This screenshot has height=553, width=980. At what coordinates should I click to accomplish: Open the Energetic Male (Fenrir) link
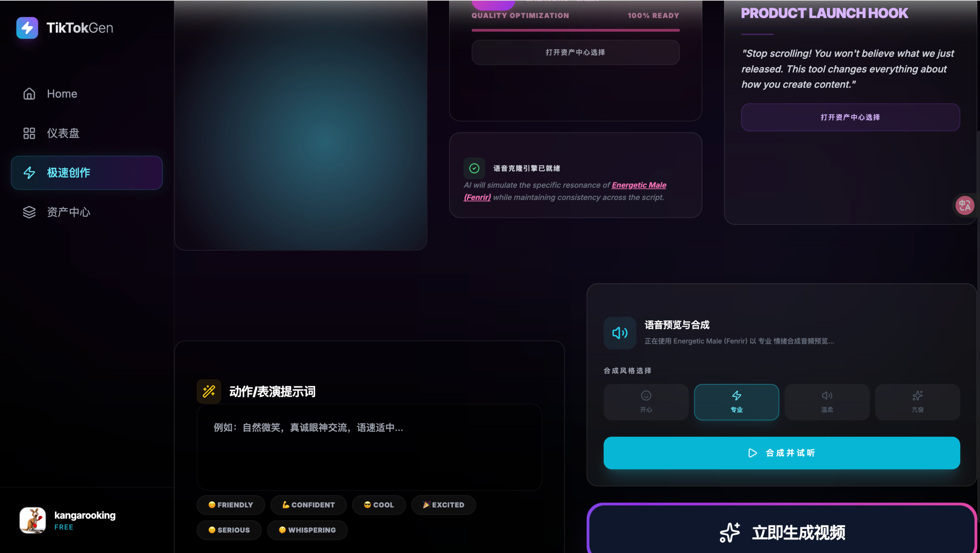(x=639, y=185)
